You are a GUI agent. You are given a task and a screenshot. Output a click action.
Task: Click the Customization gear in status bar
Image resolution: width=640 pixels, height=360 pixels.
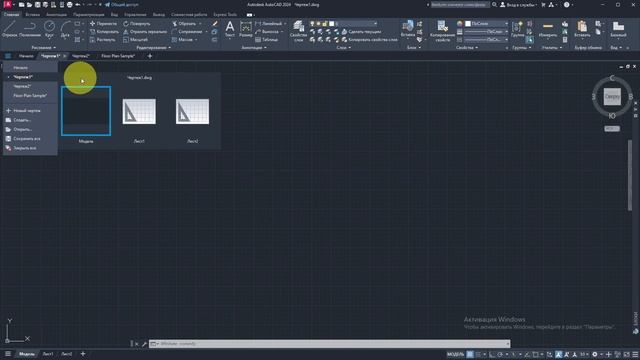pyautogui.click(x=595, y=354)
